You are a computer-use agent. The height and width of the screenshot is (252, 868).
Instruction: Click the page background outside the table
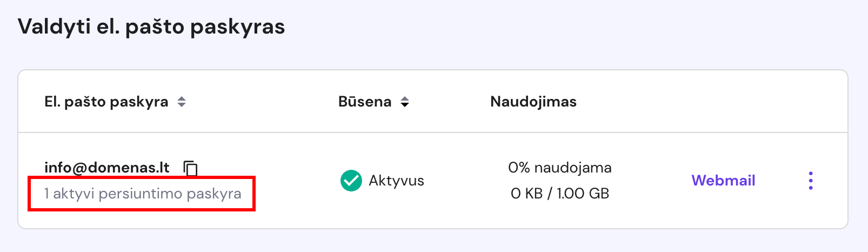tap(540, 32)
